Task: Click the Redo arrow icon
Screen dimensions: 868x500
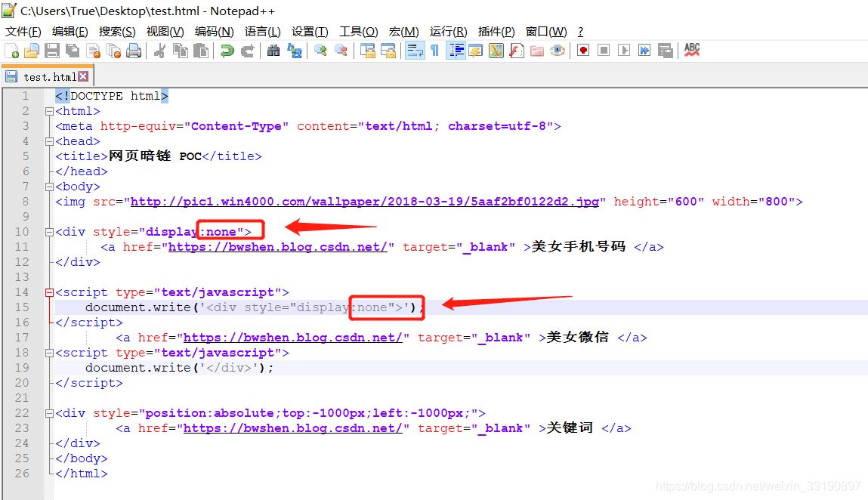Action: (x=248, y=51)
